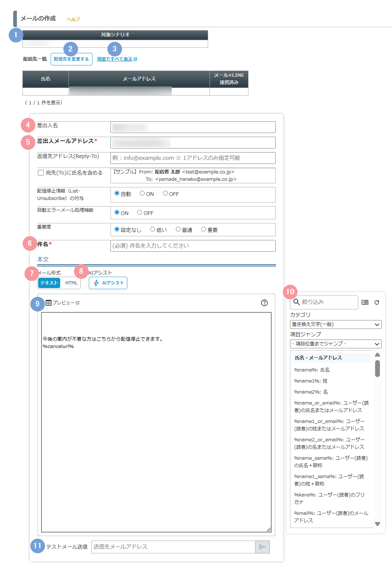Viewport: 392px width, 574px height.
Task: Click 配信先を変更する button
Action: pyautogui.click(x=71, y=59)
